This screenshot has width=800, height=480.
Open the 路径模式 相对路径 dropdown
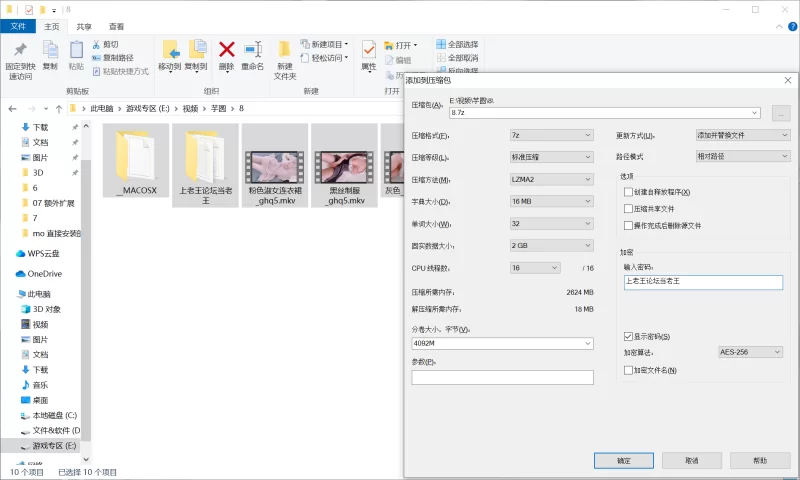pos(743,156)
